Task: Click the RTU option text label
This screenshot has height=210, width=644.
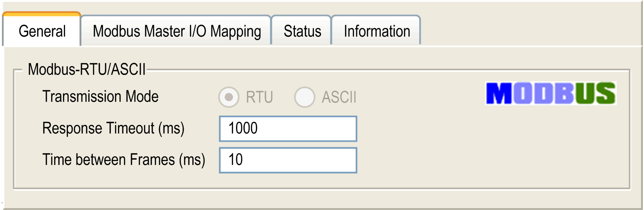Action: [259, 97]
